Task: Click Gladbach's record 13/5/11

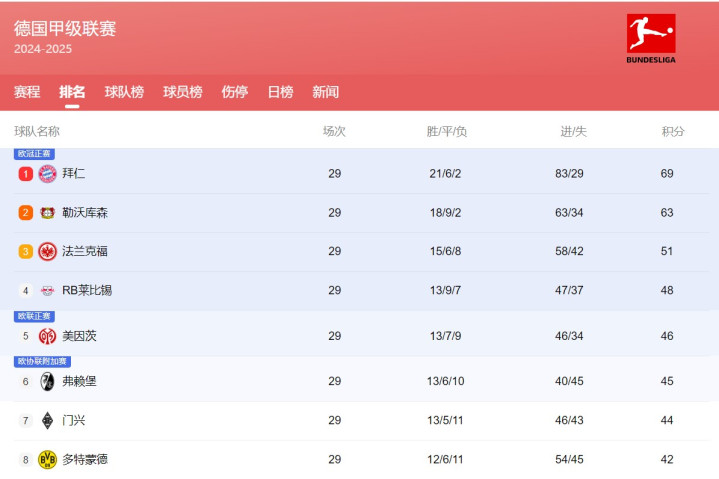Action: click(x=445, y=420)
